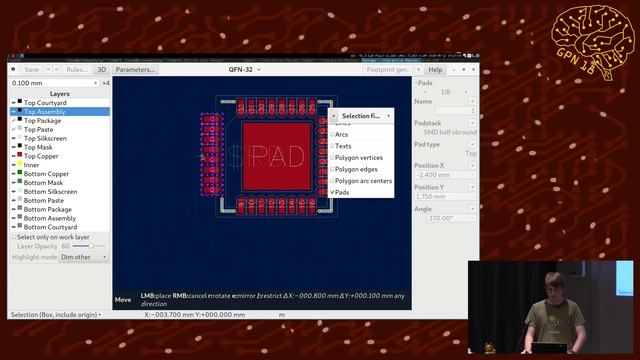
Task: Toggle visibility of Bottom Courtyard layer
Action: pos(13,227)
